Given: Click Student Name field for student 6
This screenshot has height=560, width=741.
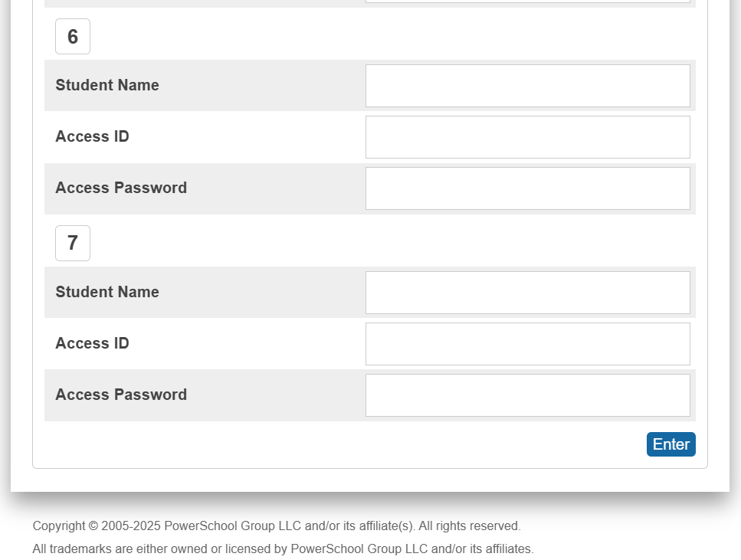Looking at the screenshot, I should [x=527, y=86].
